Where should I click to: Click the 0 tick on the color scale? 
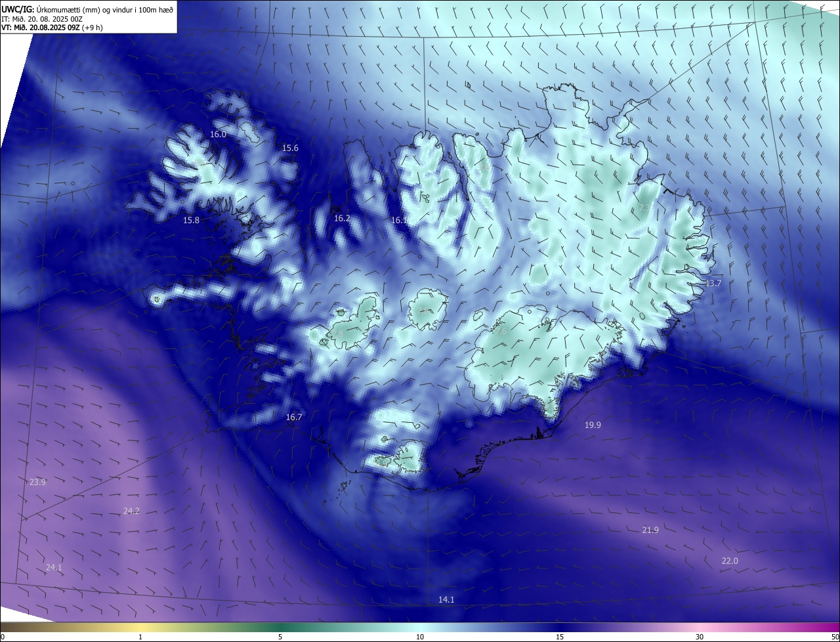pyautogui.click(x=3, y=637)
